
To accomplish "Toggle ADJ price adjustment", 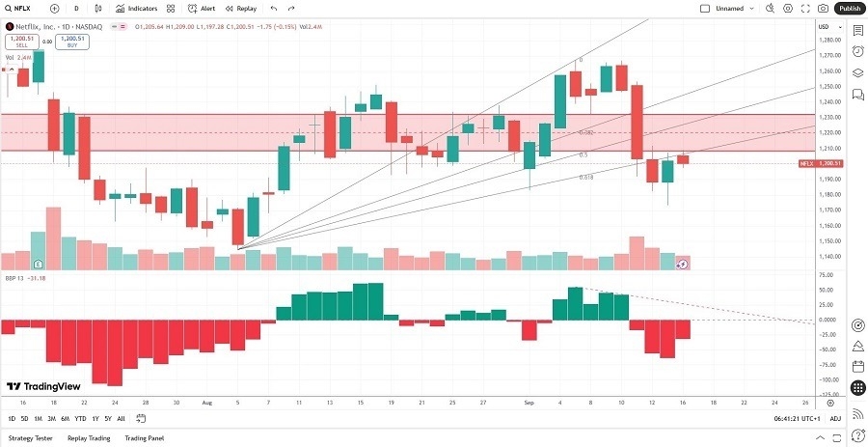I will click(835, 418).
